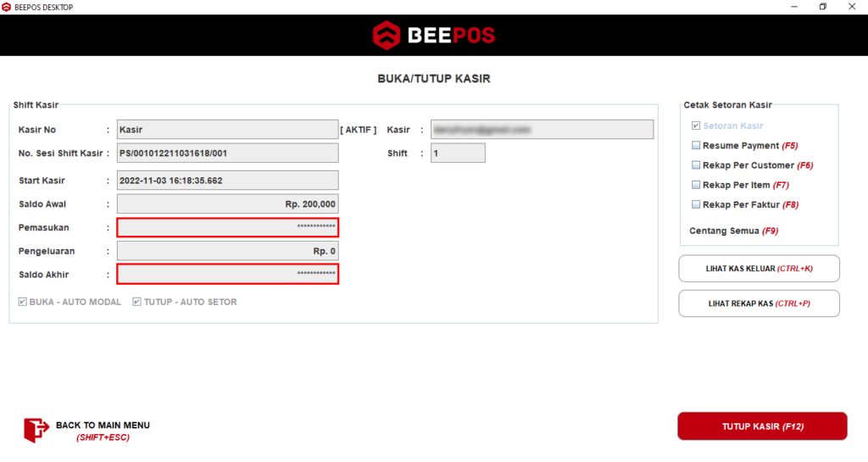Click the Pemasukan label
The height and width of the screenshot is (462, 868).
pyautogui.click(x=44, y=227)
